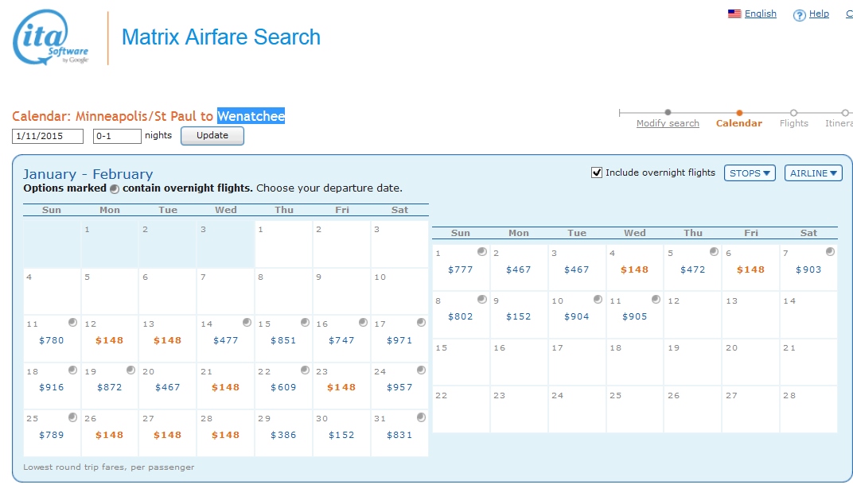The height and width of the screenshot is (504, 853).
Task: Click overnight moon icon on February 7
Action: tap(830, 252)
